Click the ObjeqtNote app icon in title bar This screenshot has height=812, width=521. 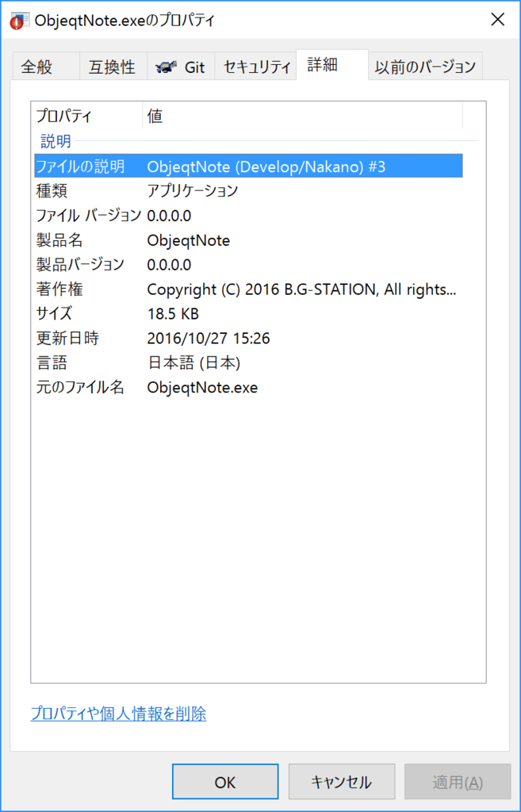[x=18, y=21]
